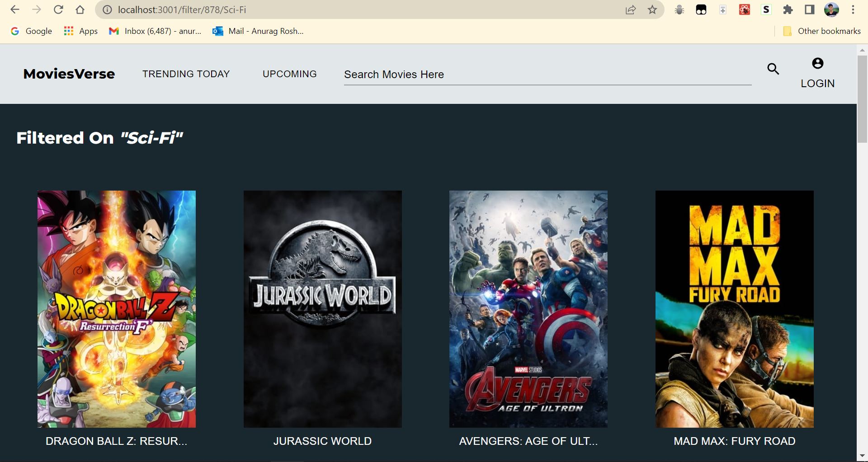Image resolution: width=868 pixels, height=462 pixels.
Task: Click the browser forward arrow
Action: (37, 9)
